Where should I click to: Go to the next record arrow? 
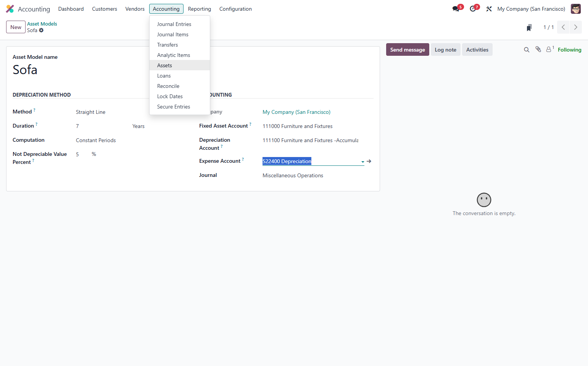tap(576, 27)
